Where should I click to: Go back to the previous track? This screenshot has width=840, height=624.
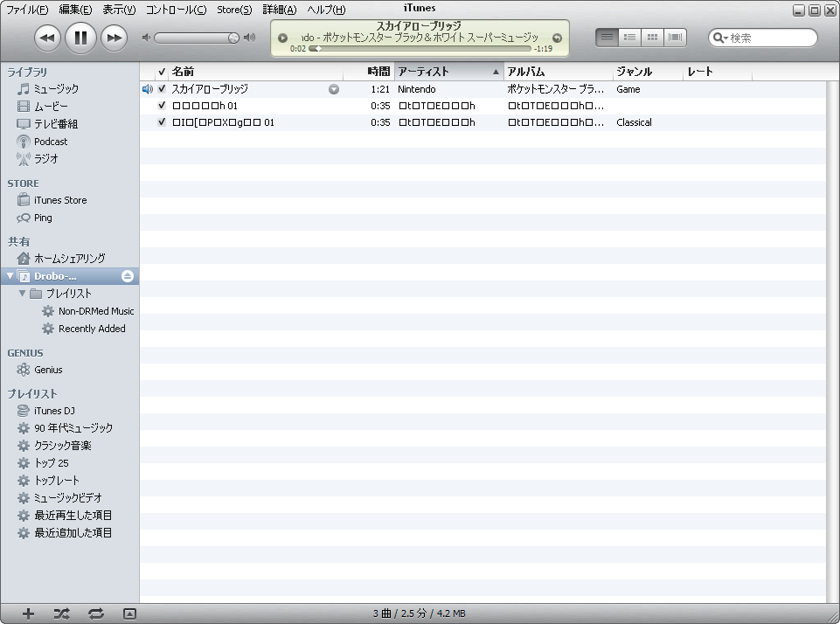point(48,38)
